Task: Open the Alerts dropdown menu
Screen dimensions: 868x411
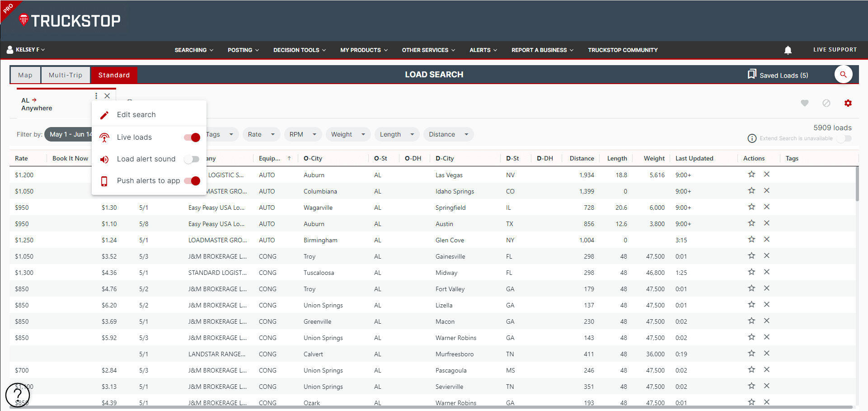Action: 483,50
